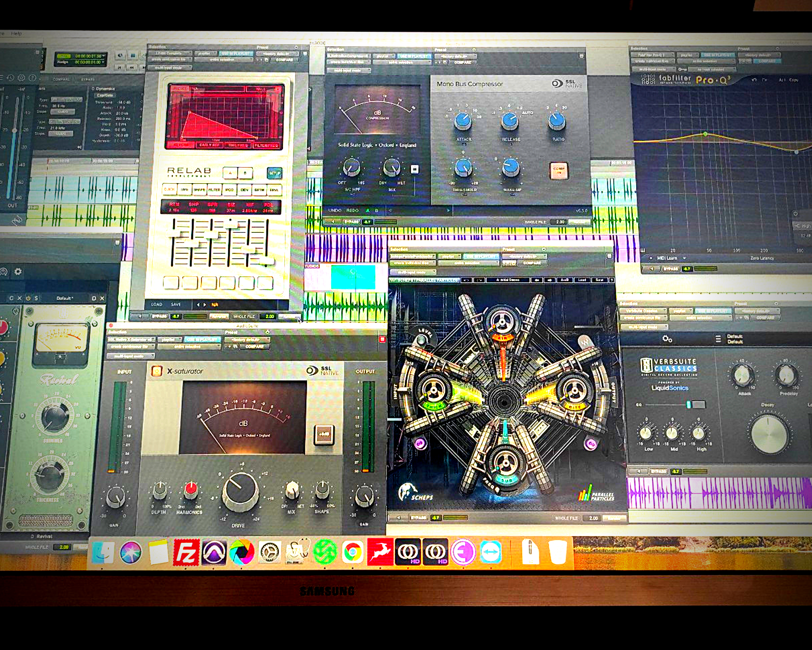Toggle BYPASS on the Parallel Particles window
Screen dimensions: 812x650
(418, 518)
